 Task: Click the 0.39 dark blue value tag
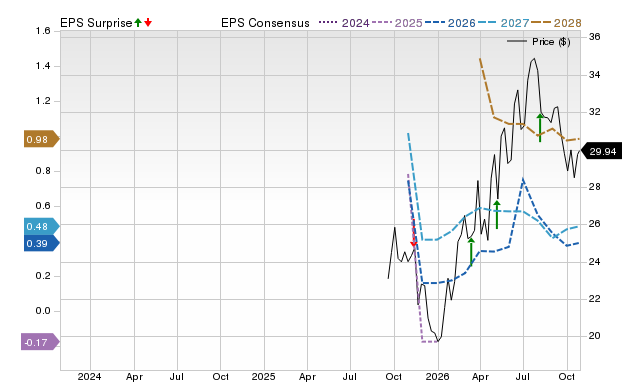coord(42,243)
